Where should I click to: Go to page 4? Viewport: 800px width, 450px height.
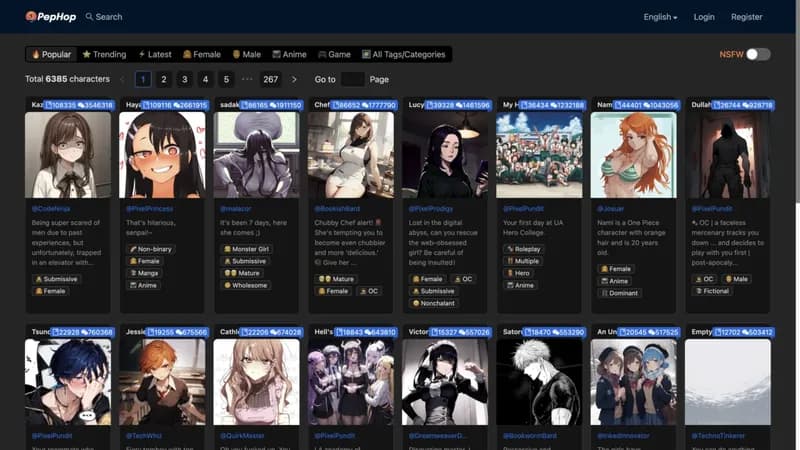coord(206,79)
